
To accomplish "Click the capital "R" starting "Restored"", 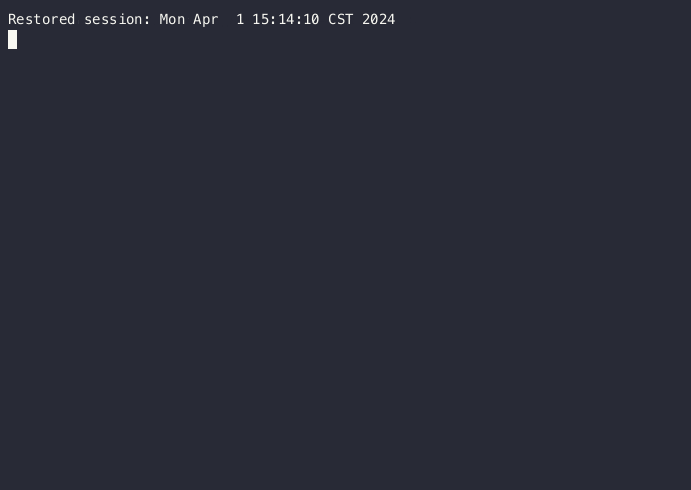I will click(12, 19).
